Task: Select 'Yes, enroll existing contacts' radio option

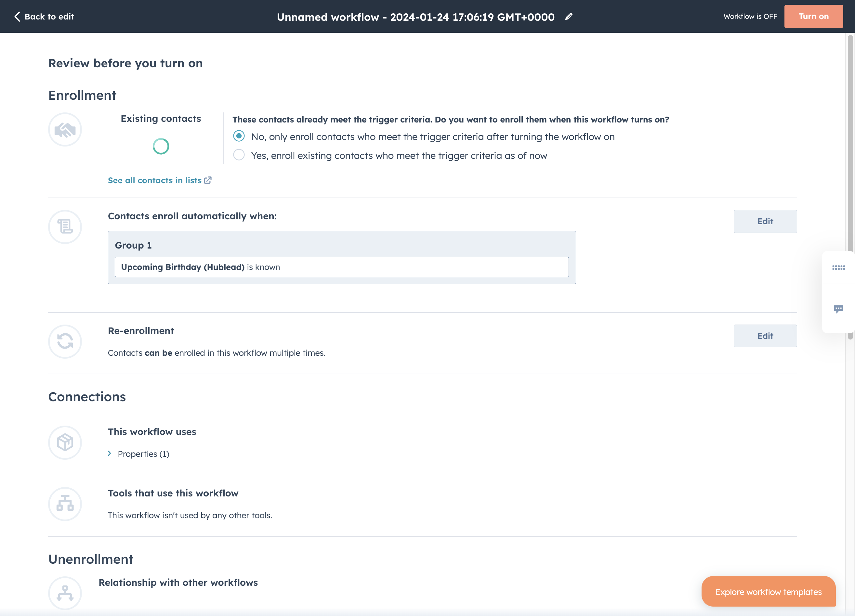Action: pos(239,155)
